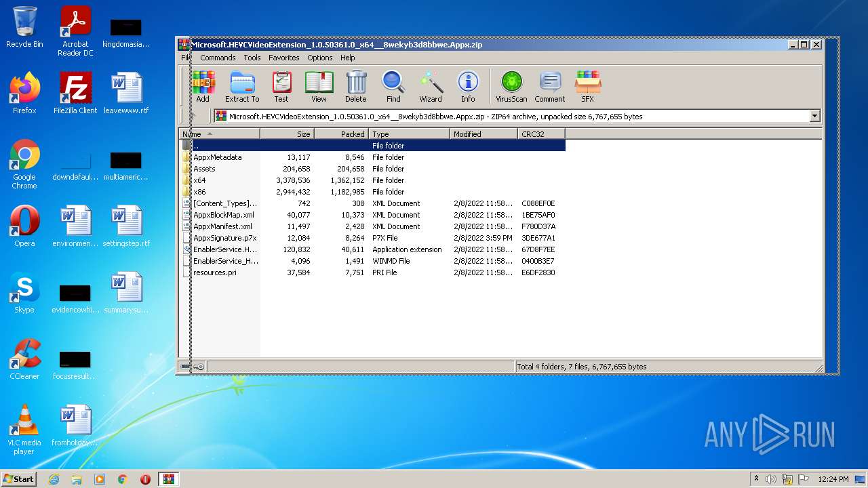The image size is (868, 488).
Task: Click the taskbar clock 12:24 PM
Action: 833,479
